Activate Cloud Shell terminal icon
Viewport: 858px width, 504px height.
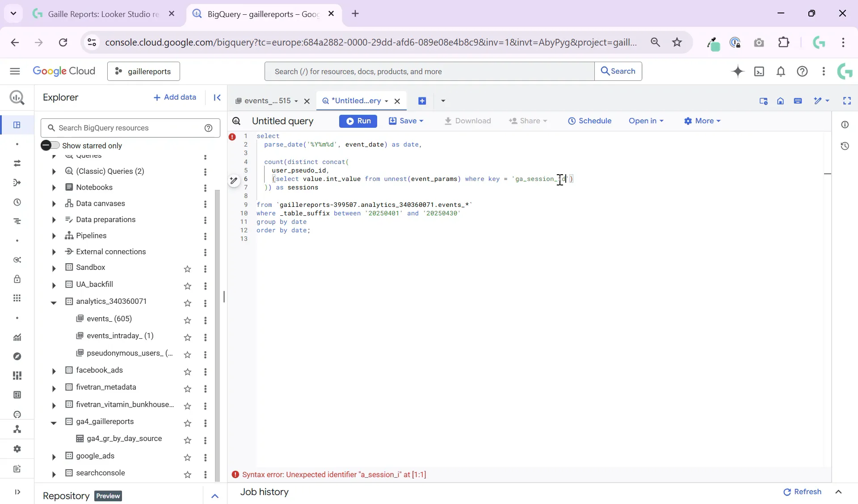point(759,71)
